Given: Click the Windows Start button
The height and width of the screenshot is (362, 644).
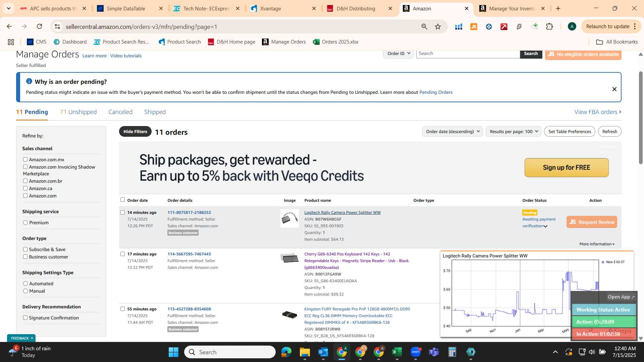Looking at the screenshot, I should click(x=173, y=352).
